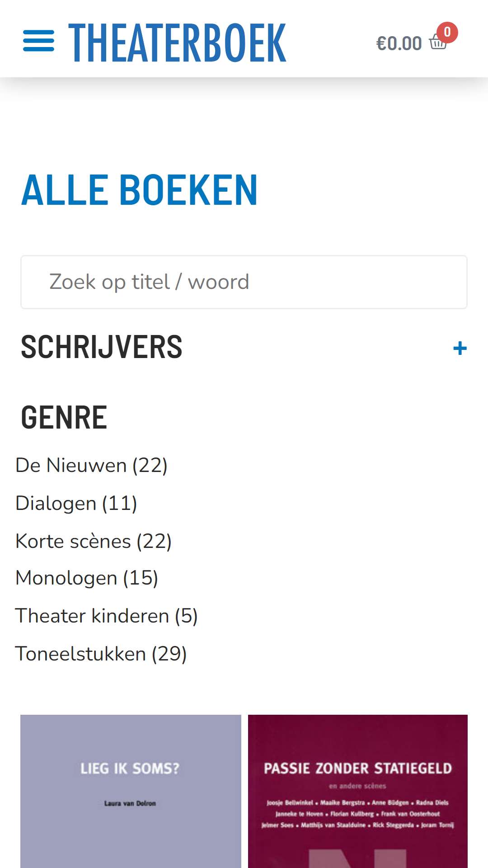Click the Genre filter heading

point(64,417)
